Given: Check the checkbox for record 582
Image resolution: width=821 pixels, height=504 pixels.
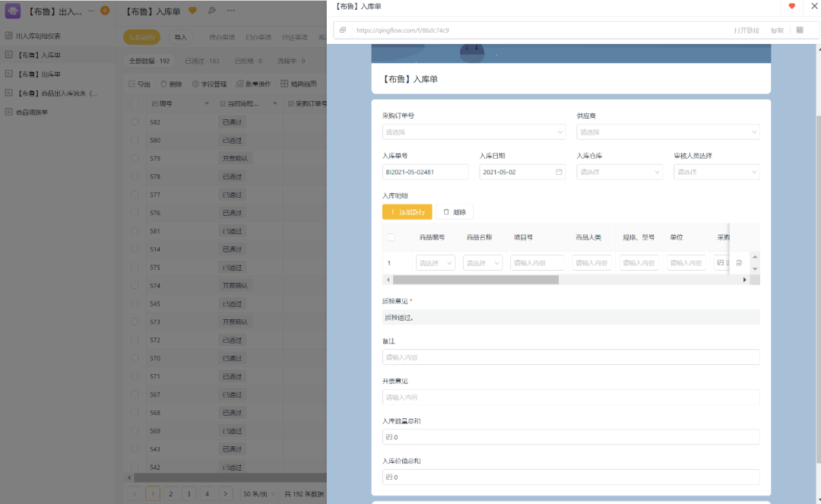Looking at the screenshot, I should coord(134,122).
